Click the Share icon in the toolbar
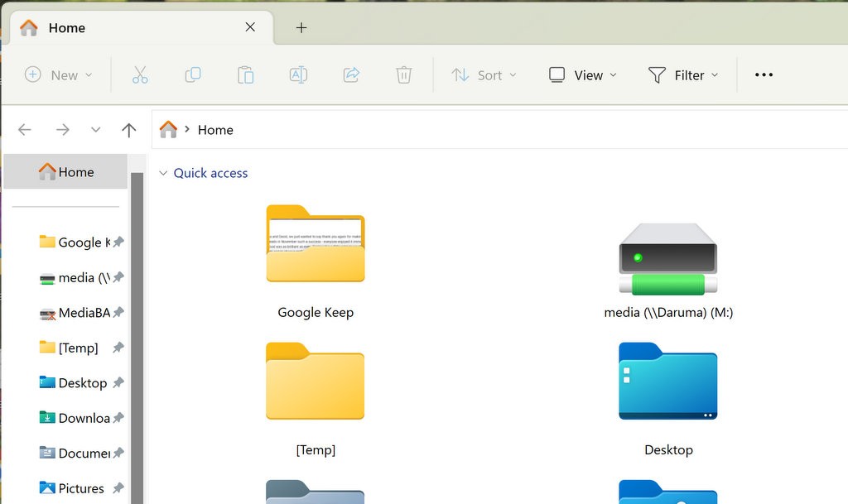The height and width of the screenshot is (504, 848). pyautogui.click(x=350, y=74)
